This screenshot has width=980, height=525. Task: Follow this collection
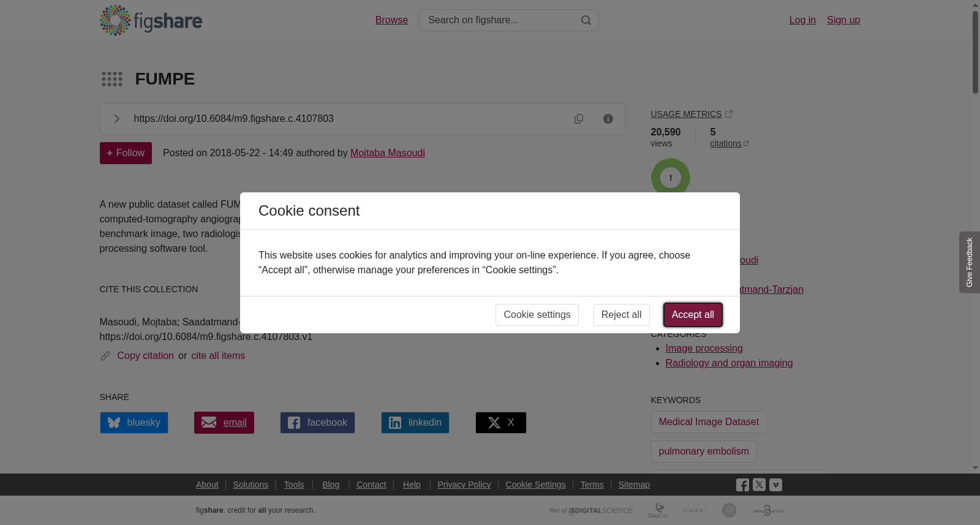[126, 153]
